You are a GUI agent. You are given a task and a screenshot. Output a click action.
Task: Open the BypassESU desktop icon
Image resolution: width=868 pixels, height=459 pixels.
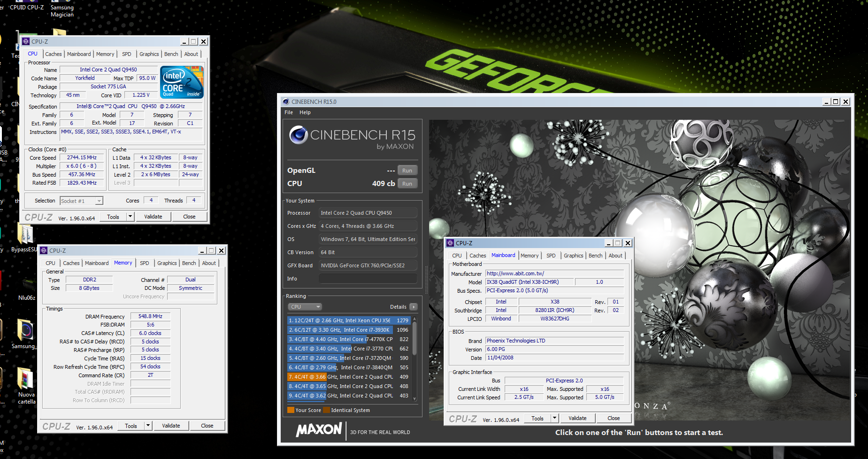click(x=24, y=238)
